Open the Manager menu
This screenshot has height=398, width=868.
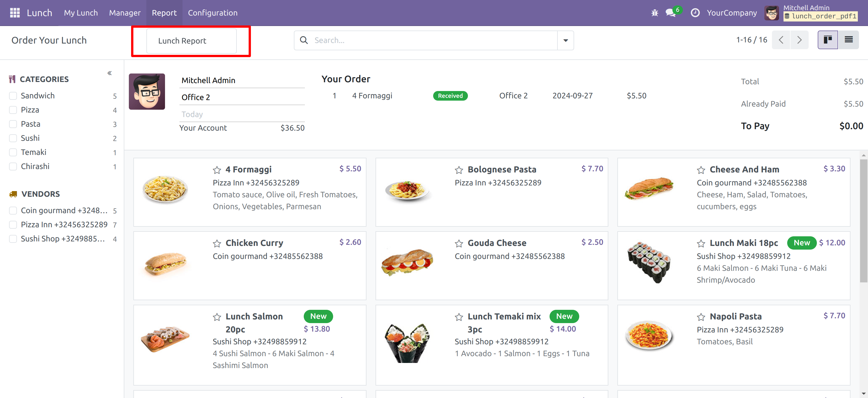tap(125, 13)
